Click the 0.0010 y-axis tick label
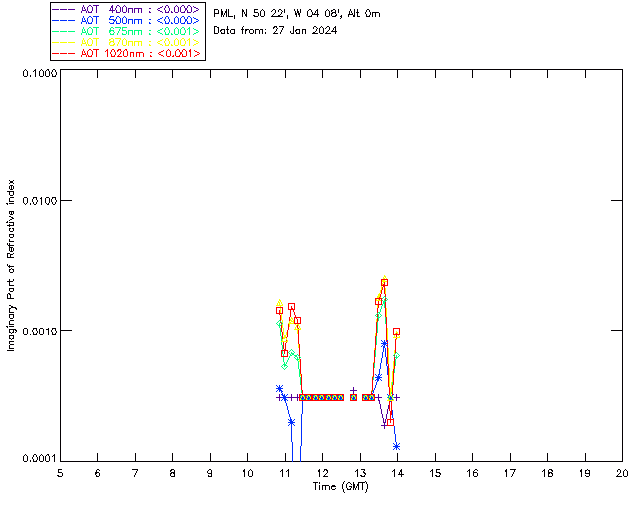Image resolution: width=640 pixels, height=512 pixels. click(40, 331)
